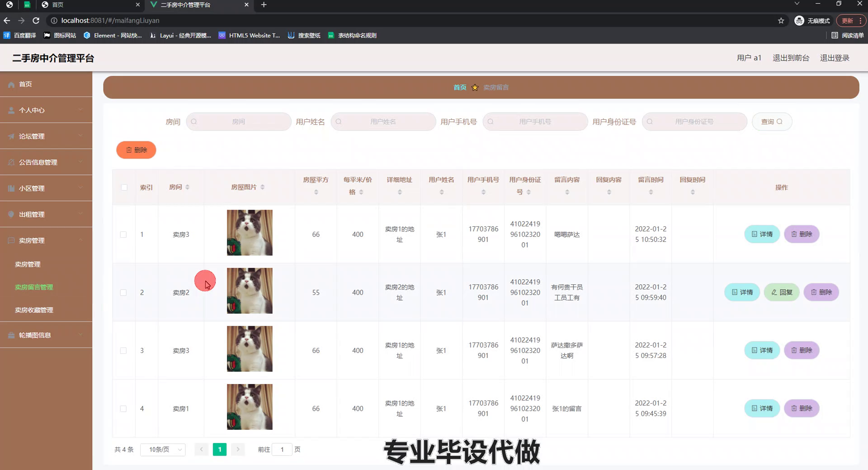Open the 10条/页 page size dropdown

163,450
